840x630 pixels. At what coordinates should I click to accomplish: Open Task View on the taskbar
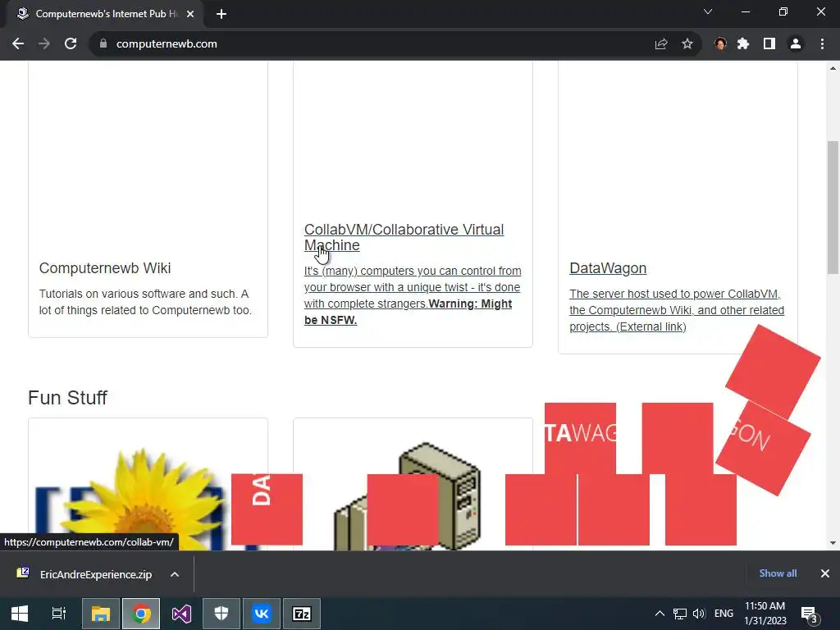(59, 614)
